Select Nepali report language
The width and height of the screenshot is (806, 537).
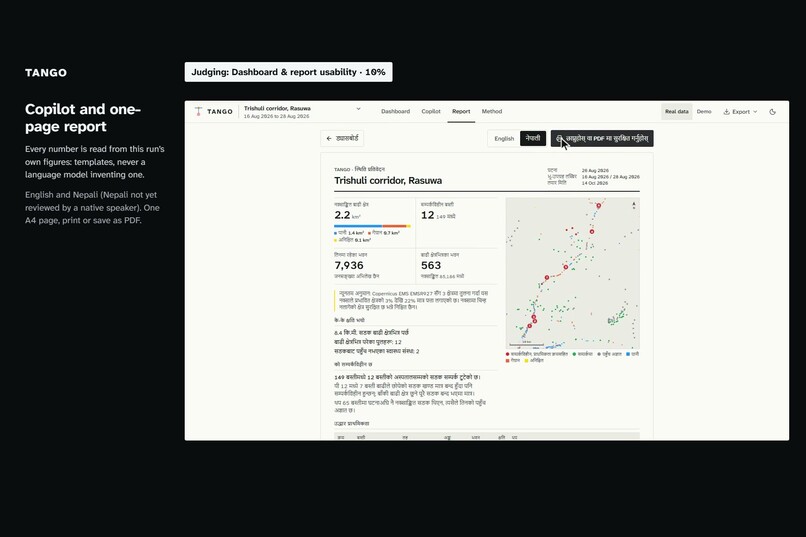click(533, 138)
